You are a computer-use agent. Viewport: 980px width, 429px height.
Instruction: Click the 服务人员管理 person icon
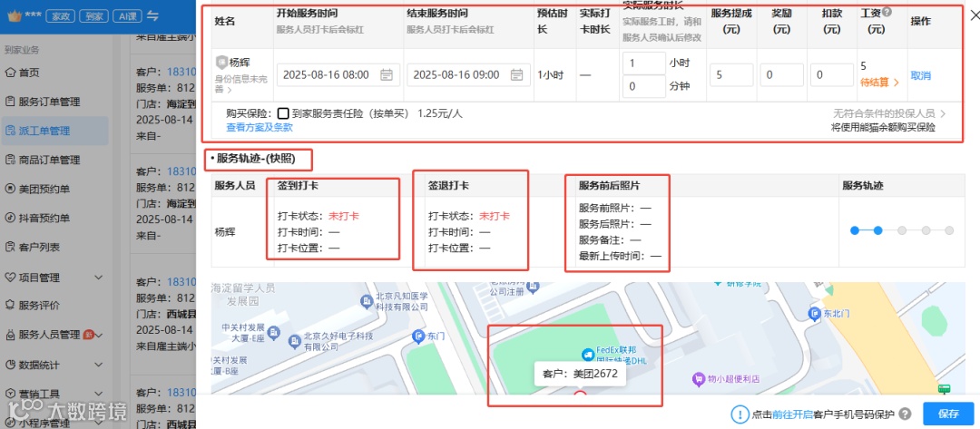[x=9, y=336]
